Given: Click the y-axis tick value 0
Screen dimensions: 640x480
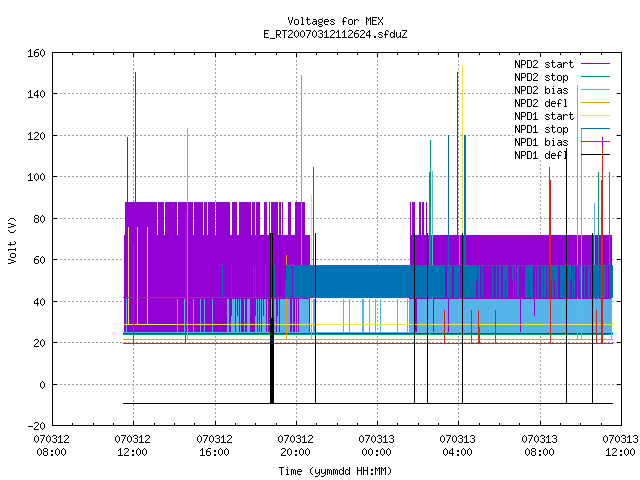Looking at the screenshot, I should click(x=42, y=385).
